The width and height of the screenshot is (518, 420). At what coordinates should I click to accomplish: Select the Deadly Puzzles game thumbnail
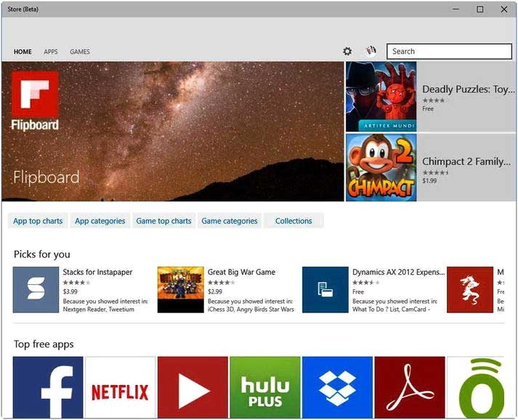point(381,97)
